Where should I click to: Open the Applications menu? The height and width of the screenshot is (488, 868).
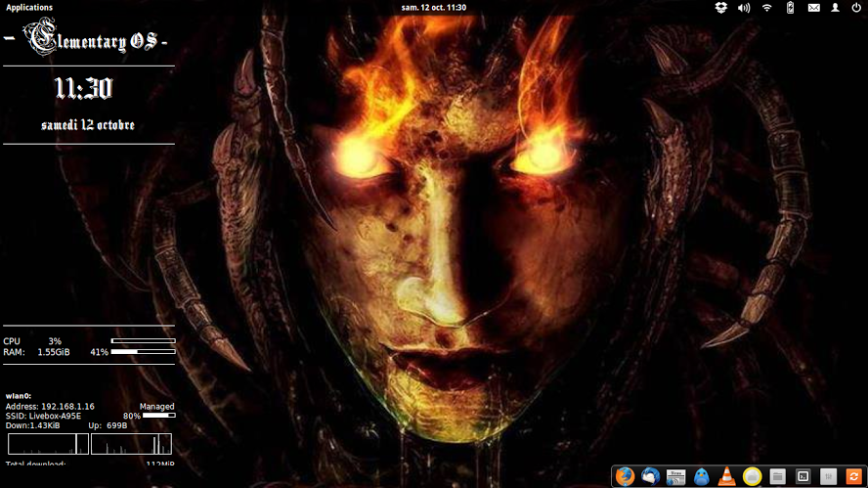29,7
